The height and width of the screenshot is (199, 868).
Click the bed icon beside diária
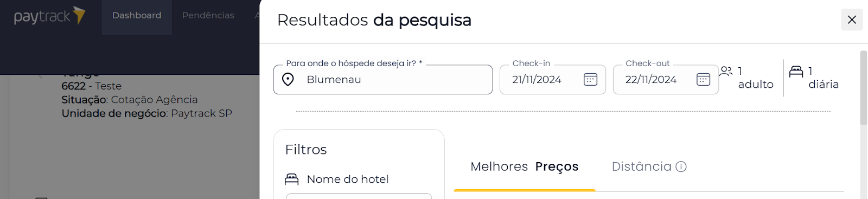[x=796, y=71]
